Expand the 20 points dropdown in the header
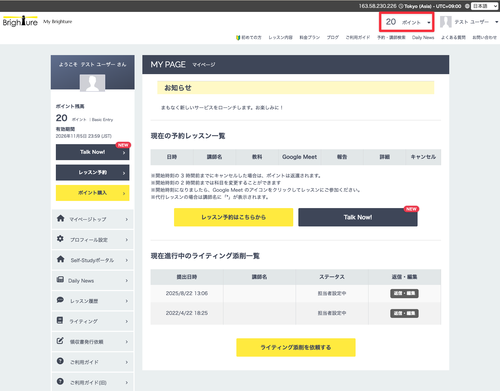Image resolution: width=500 pixels, height=391 pixels. (x=406, y=22)
